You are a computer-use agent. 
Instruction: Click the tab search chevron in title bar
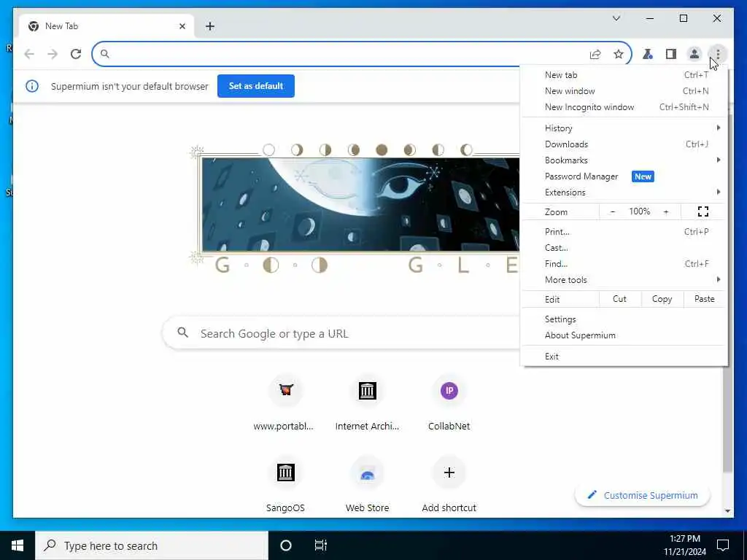coord(616,18)
